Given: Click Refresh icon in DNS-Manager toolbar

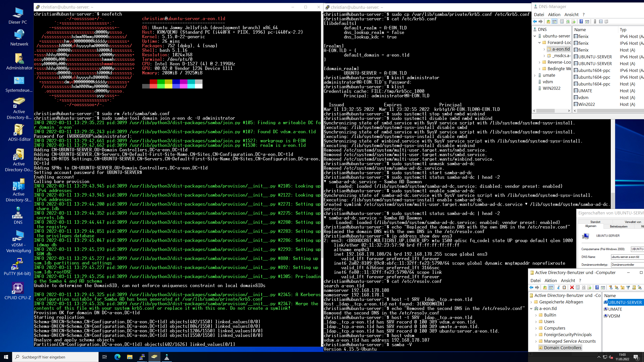Looking at the screenshot, I should coord(568,21).
